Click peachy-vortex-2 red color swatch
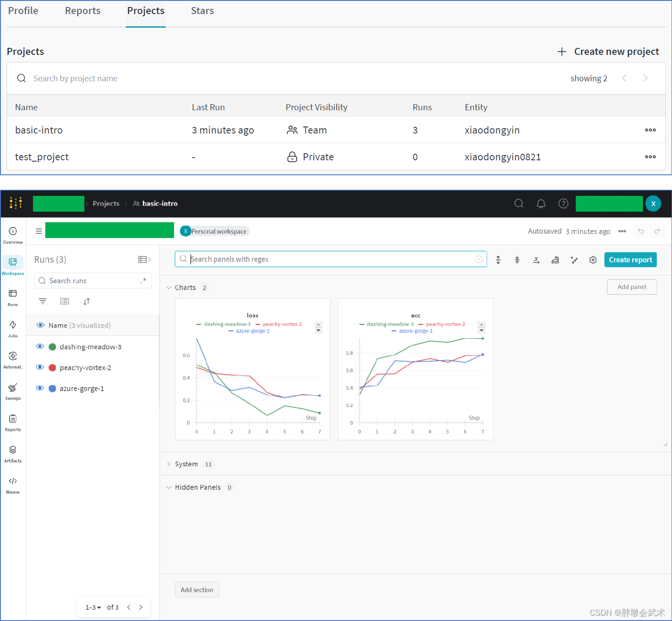Viewport: 672px width, 621px height. click(x=52, y=368)
